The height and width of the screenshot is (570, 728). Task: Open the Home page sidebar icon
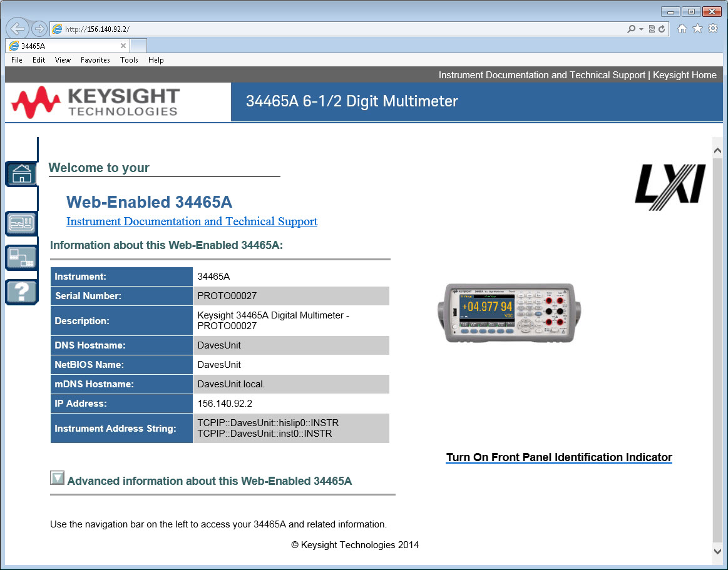pos(21,173)
